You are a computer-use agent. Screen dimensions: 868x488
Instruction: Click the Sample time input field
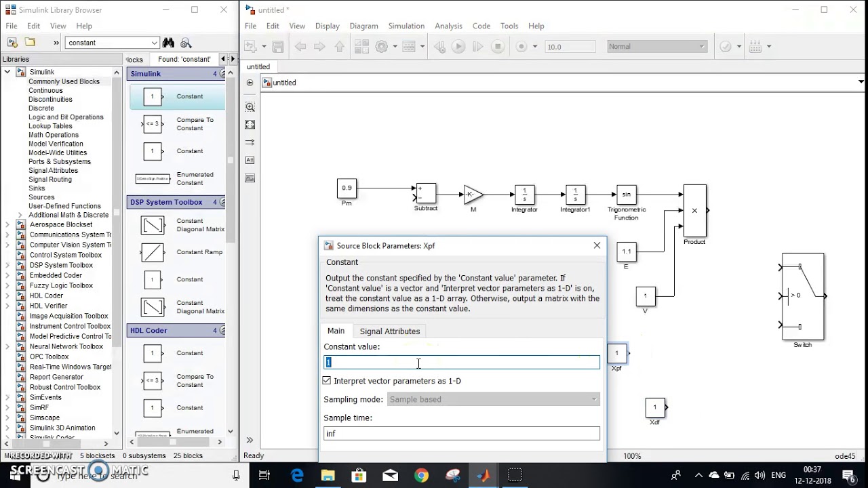(x=462, y=434)
